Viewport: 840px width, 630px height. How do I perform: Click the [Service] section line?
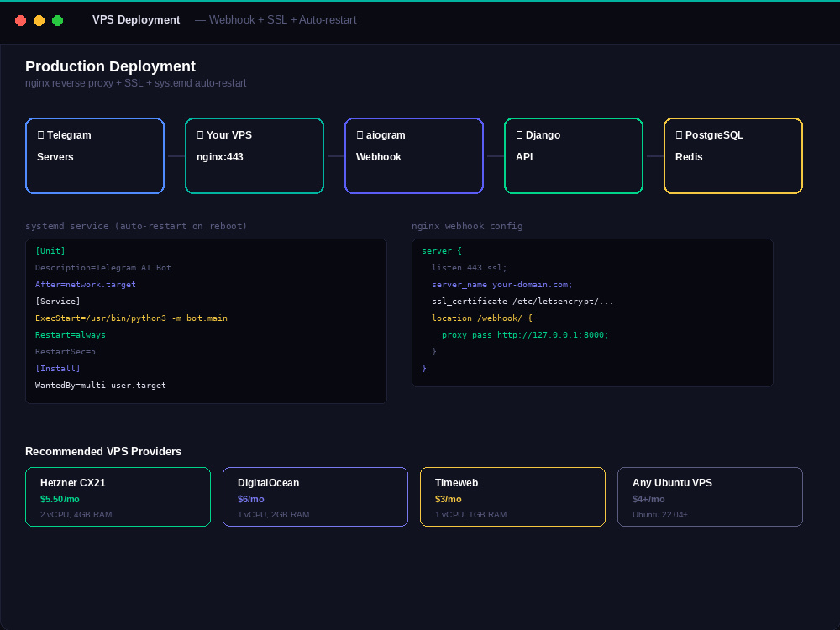point(58,301)
